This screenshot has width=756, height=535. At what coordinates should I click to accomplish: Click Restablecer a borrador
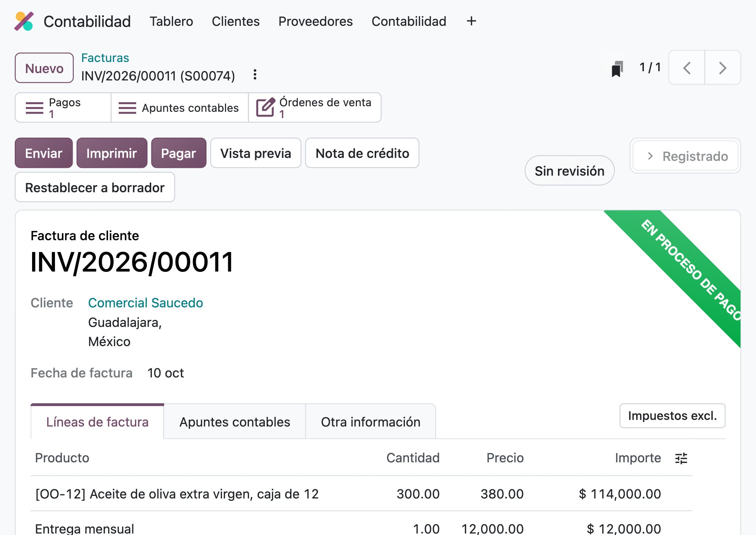coord(95,187)
